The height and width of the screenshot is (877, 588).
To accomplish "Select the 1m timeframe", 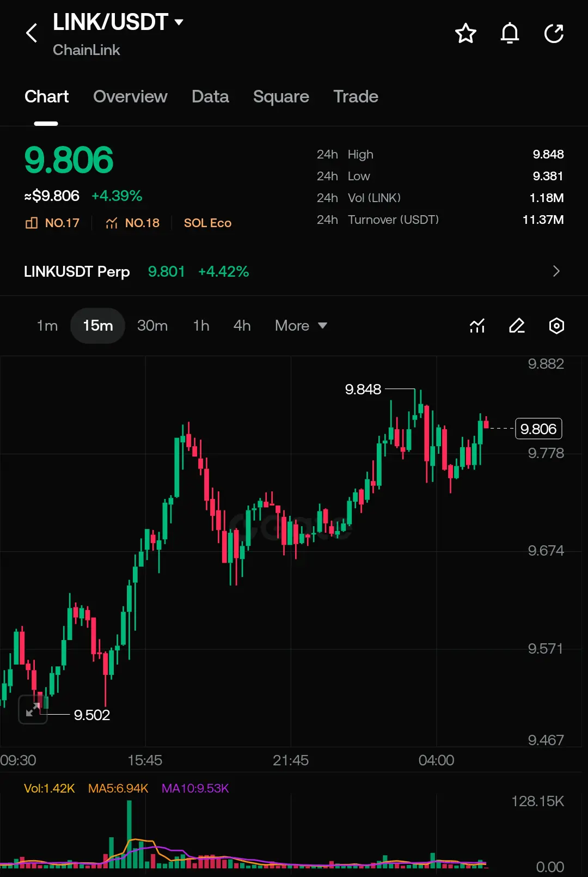I will coord(47,326).
